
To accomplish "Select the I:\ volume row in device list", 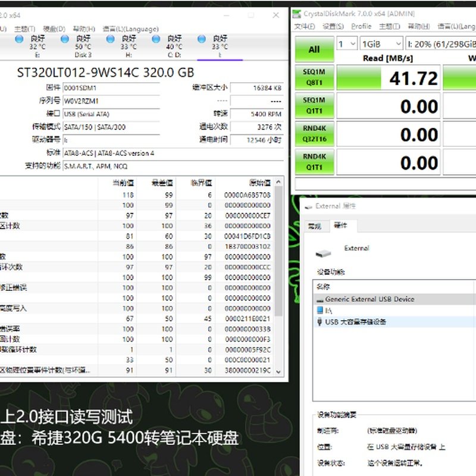I will pos(394,311).
